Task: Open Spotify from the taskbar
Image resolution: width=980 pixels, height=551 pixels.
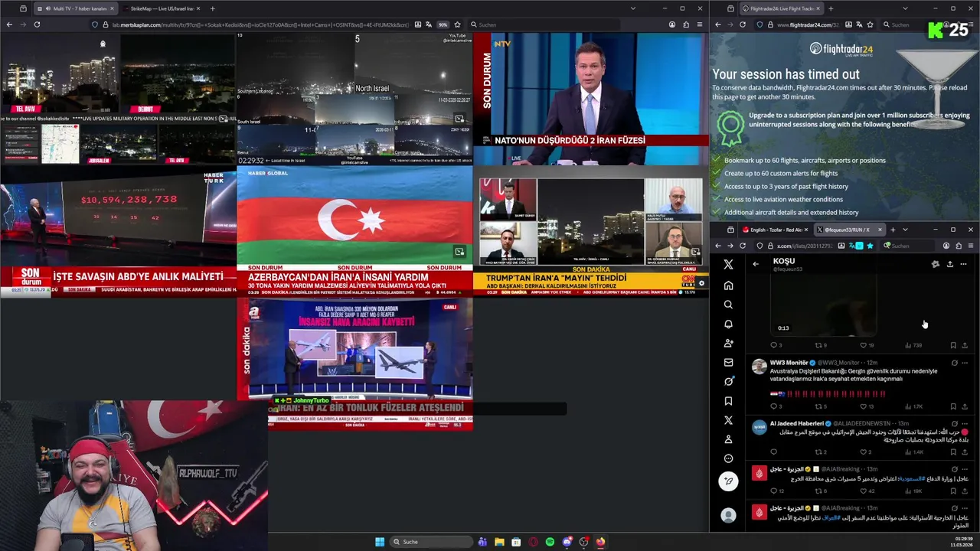Action: pos(550,542)
